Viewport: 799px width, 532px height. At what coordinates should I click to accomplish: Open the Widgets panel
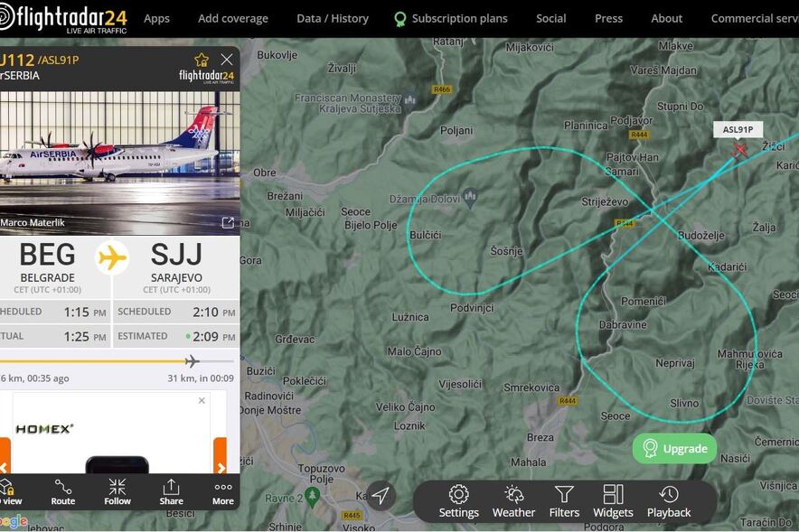point(613,501)
